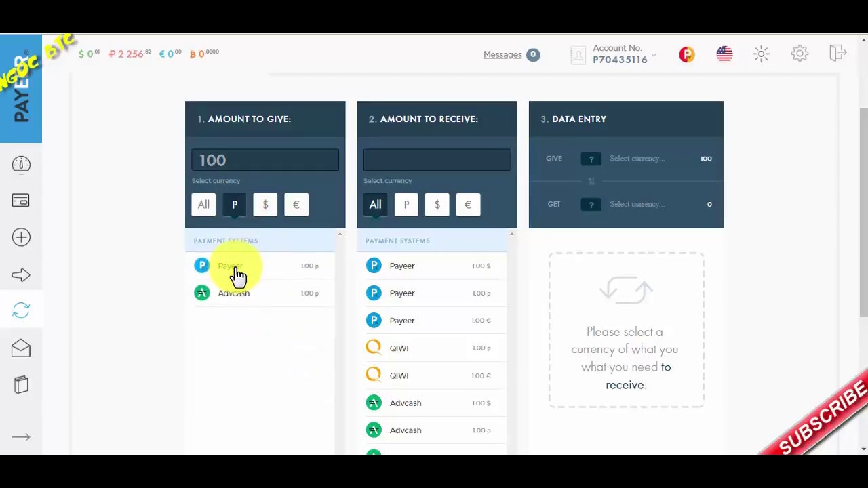Choose Advcash ruble in the give list
The width and height of the screenshot is (868, 488).
tap(260, 293)
